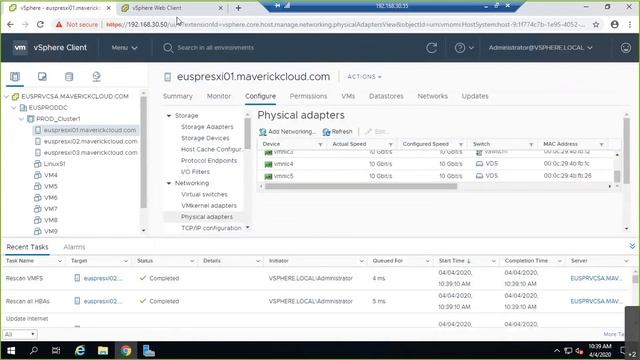The image size is (640, 360).
Task: Switch to the Updates tab
Action: point(475,96)
